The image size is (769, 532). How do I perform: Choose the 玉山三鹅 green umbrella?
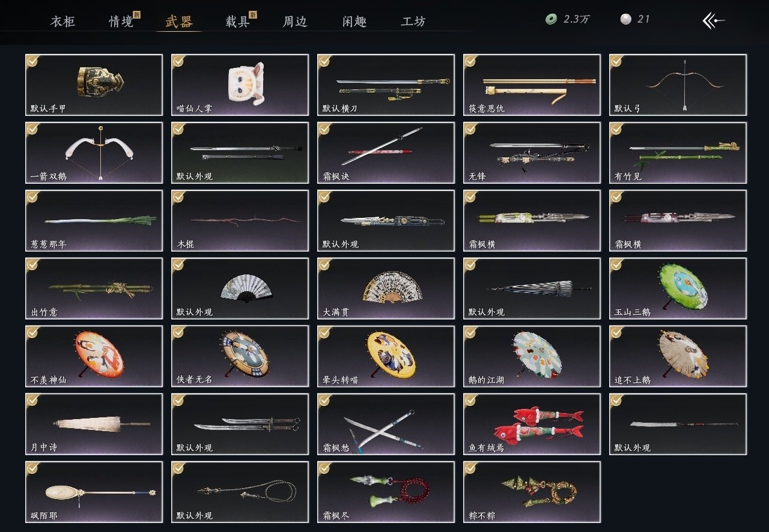pyautogui.click(x=678, y=288)
